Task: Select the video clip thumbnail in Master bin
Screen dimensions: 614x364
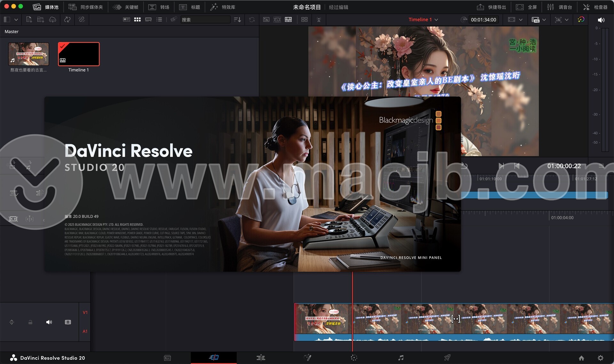Action: 28,54
